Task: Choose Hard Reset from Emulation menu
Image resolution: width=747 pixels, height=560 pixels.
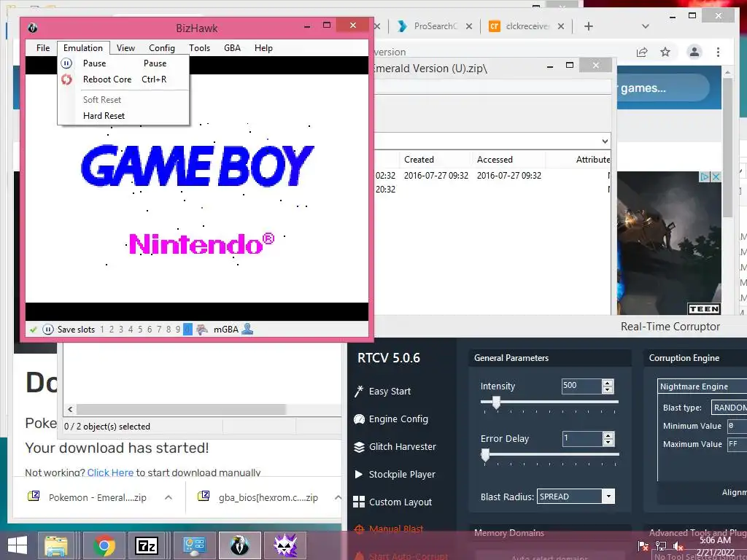Action: [124, 116]
